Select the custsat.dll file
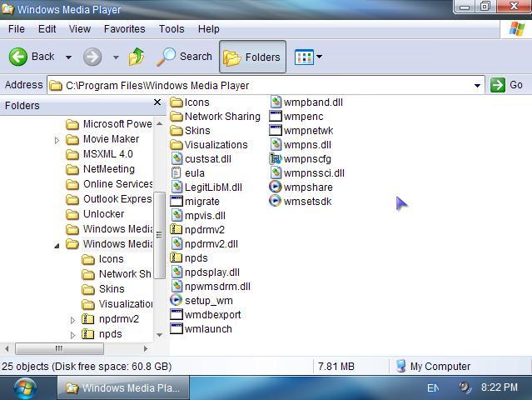 point(201,159)
